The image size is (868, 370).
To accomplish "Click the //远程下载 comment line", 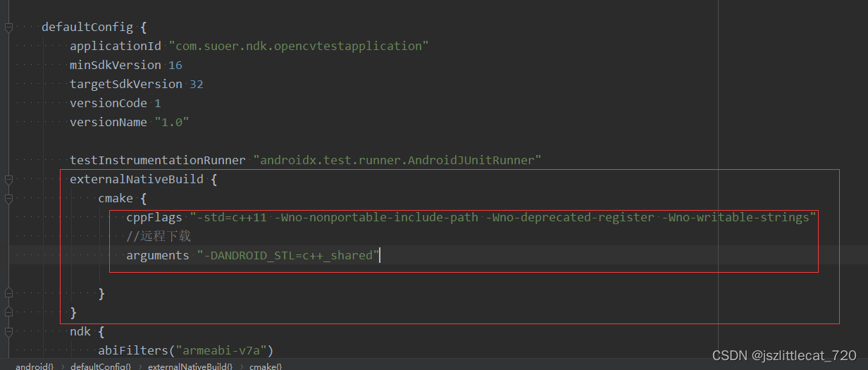I will point(159,237).
